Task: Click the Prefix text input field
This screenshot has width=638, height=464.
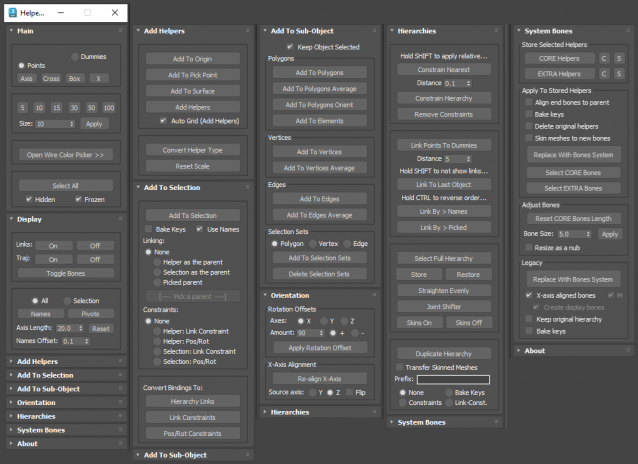Action: coord(453,379)
